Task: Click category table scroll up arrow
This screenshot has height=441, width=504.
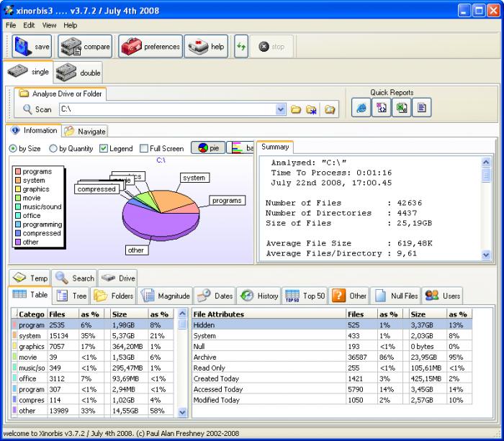Action: click(x=182, y=313)
